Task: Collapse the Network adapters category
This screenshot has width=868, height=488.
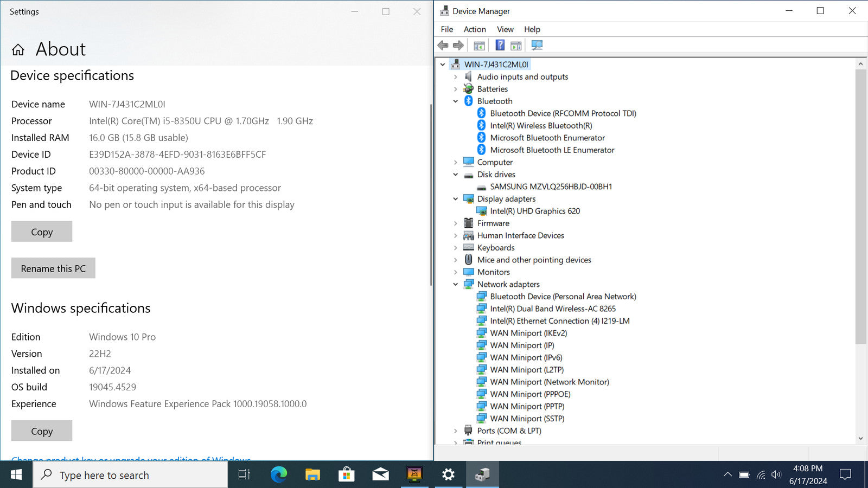Action: (x=456, y=284)
